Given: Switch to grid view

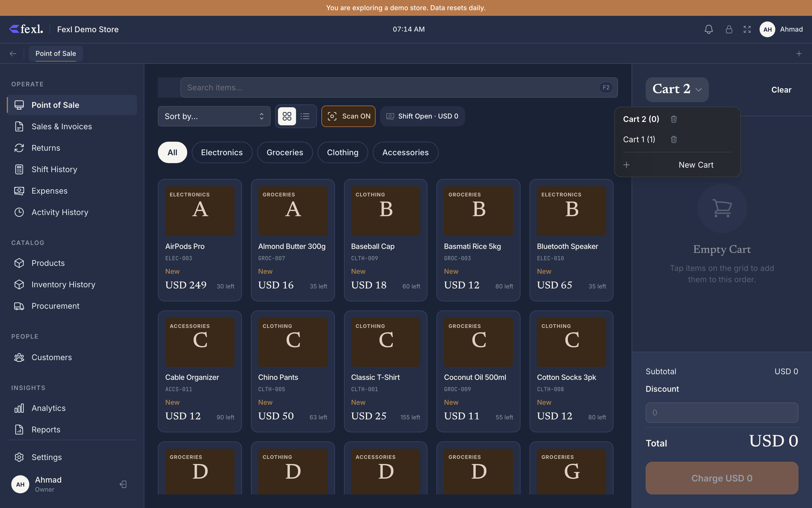Looking at the screenshot, I should (x=287, y=116).
